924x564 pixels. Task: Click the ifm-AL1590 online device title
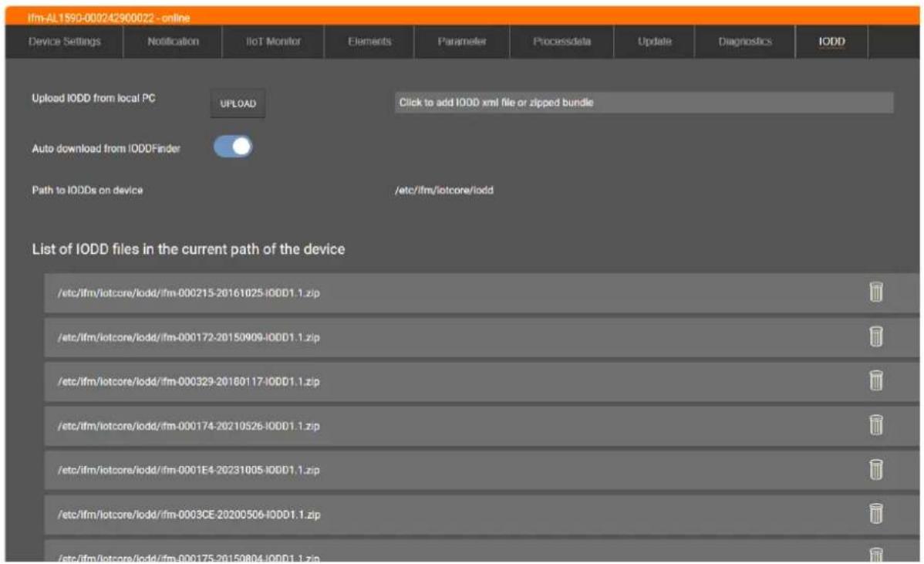[x=109, y=18]
